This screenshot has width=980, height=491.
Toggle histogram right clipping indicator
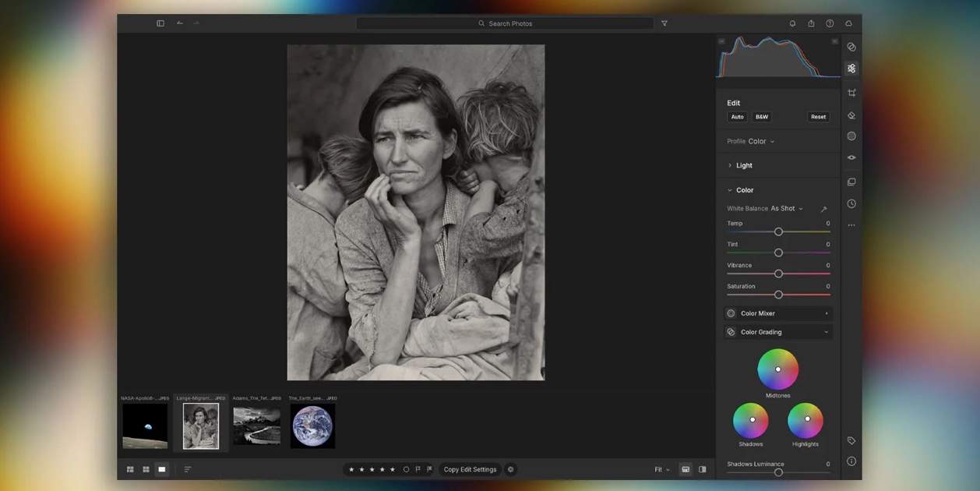835,41
